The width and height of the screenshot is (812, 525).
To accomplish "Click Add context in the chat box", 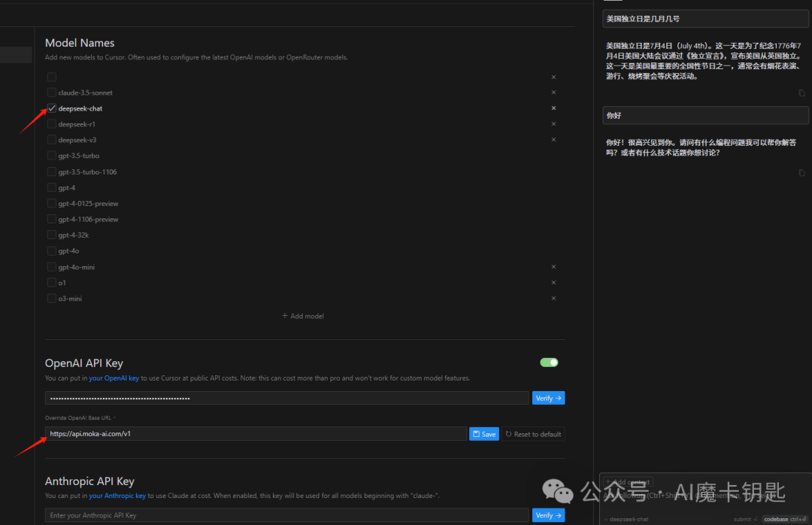I will click(627, 481).
